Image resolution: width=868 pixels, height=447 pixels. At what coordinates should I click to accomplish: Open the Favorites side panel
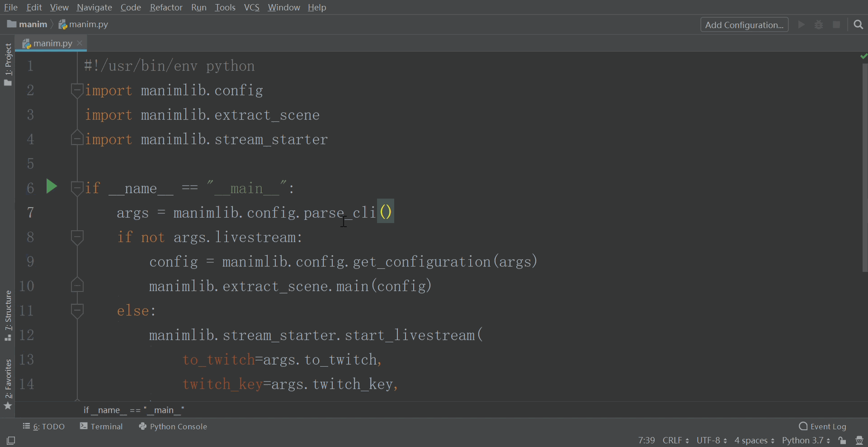8,384
